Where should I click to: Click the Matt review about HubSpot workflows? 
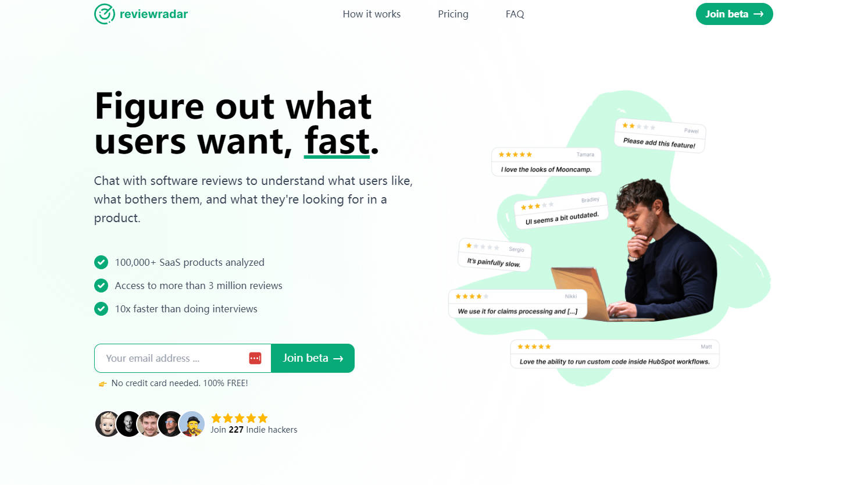click(615, 354)
